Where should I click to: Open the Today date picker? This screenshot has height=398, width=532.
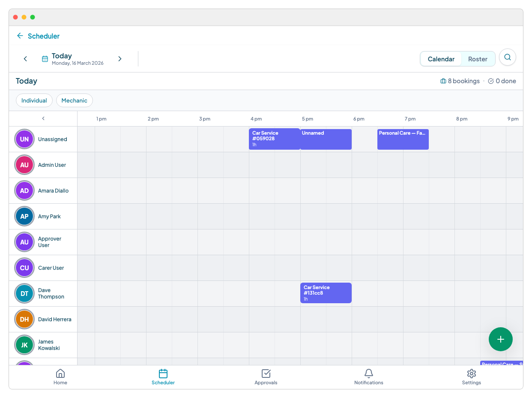[x=73, y=59]
